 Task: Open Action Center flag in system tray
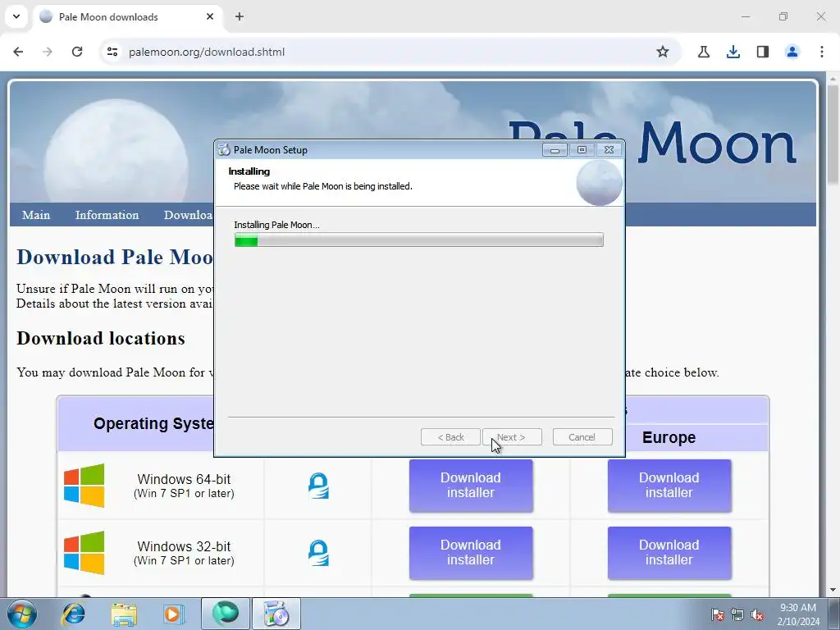(717, 614)
